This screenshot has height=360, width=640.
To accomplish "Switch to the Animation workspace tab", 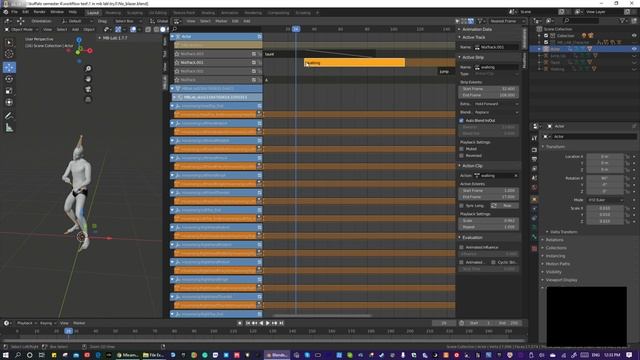I will pos(230,13).
